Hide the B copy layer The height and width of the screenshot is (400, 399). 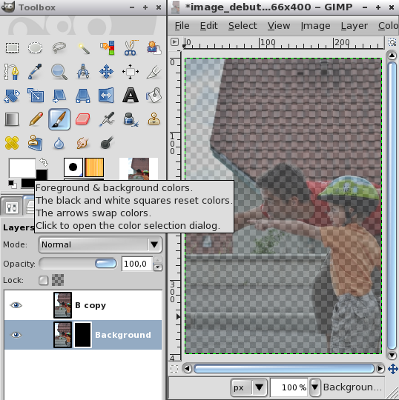point(16,305)
